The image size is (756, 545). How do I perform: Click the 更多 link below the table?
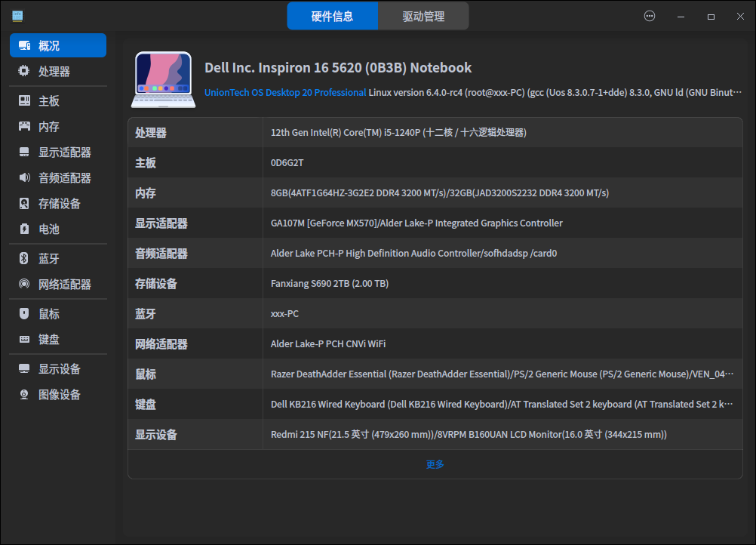(435, 464)
